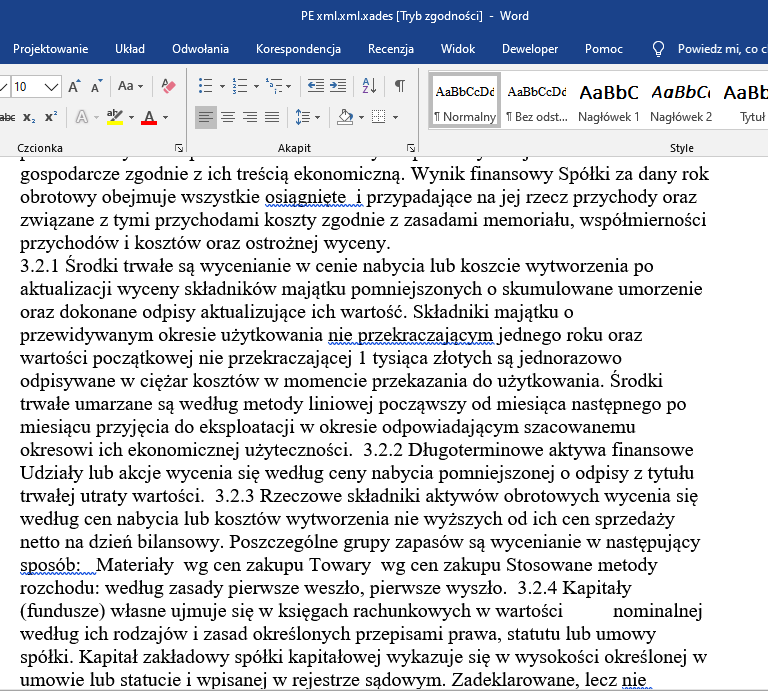Open the Change Case Aa dropdown

pos(130,87)
